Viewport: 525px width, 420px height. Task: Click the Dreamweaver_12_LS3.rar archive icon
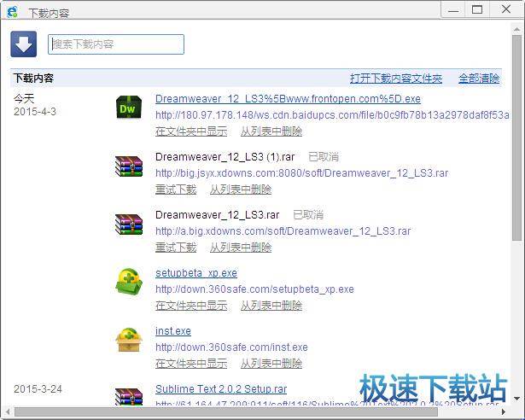click(x=129, y=224)
